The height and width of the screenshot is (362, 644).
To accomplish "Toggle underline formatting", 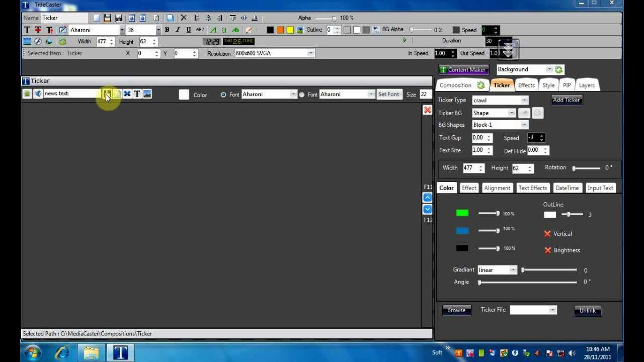I will 189,30.
